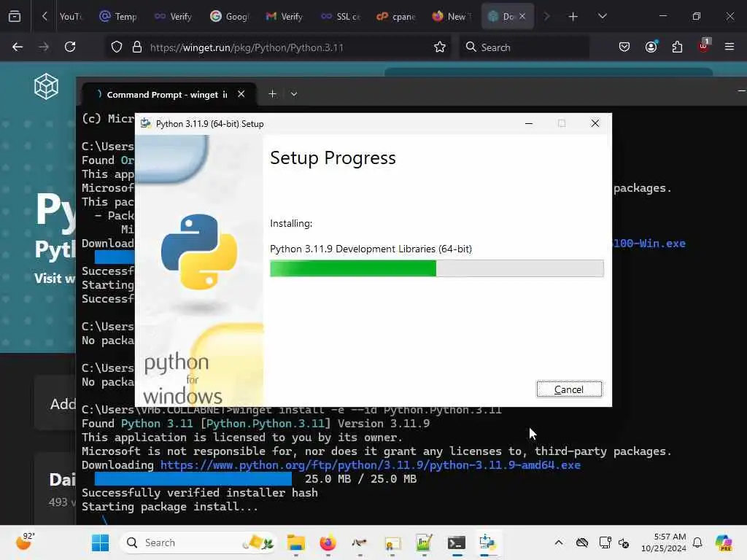Click the network display tray icon
Viewport: 747px width, 560px height.
pos(605,542)
